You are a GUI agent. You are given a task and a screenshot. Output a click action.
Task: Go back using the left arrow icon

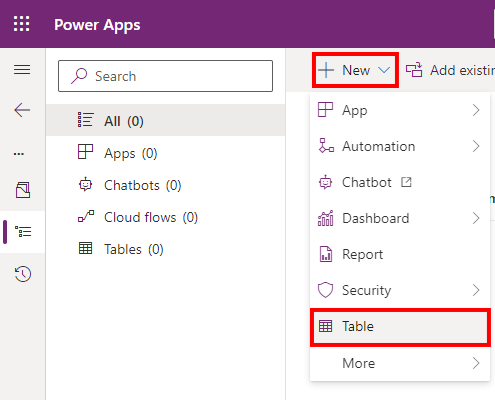coord(22,110)
